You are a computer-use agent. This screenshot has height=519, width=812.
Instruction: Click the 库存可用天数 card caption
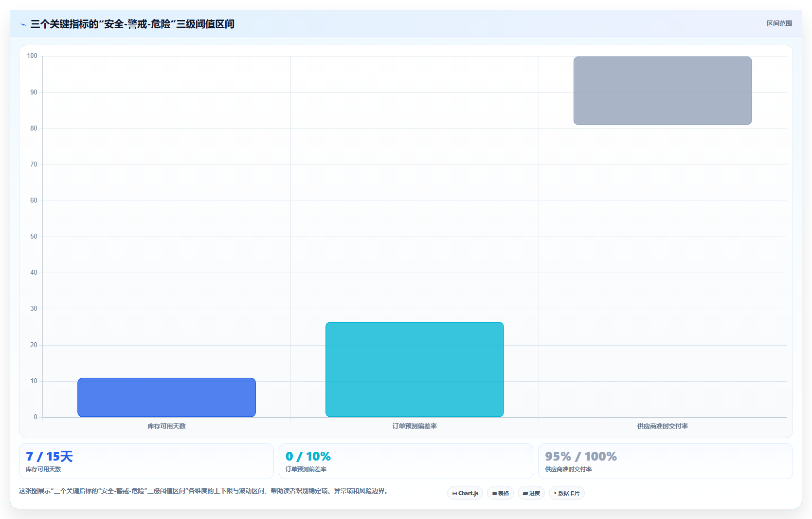pyautogui.click(x=43, y=469)
